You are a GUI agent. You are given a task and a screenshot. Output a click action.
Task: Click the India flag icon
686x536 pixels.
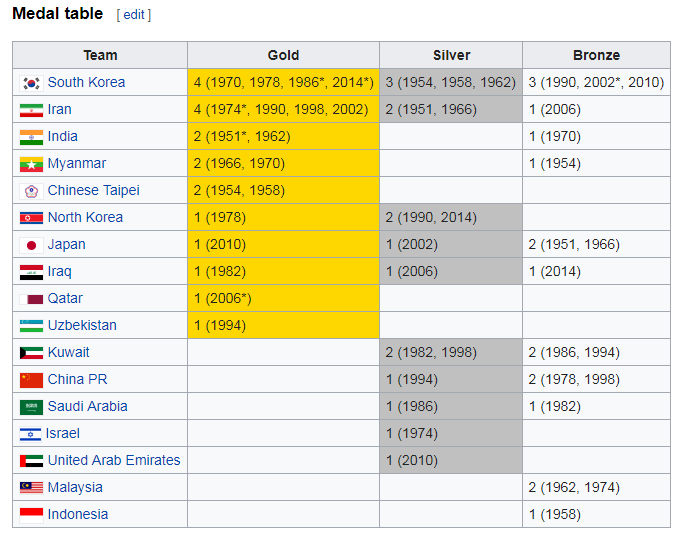pyautogui.click(x=32, y=137)
